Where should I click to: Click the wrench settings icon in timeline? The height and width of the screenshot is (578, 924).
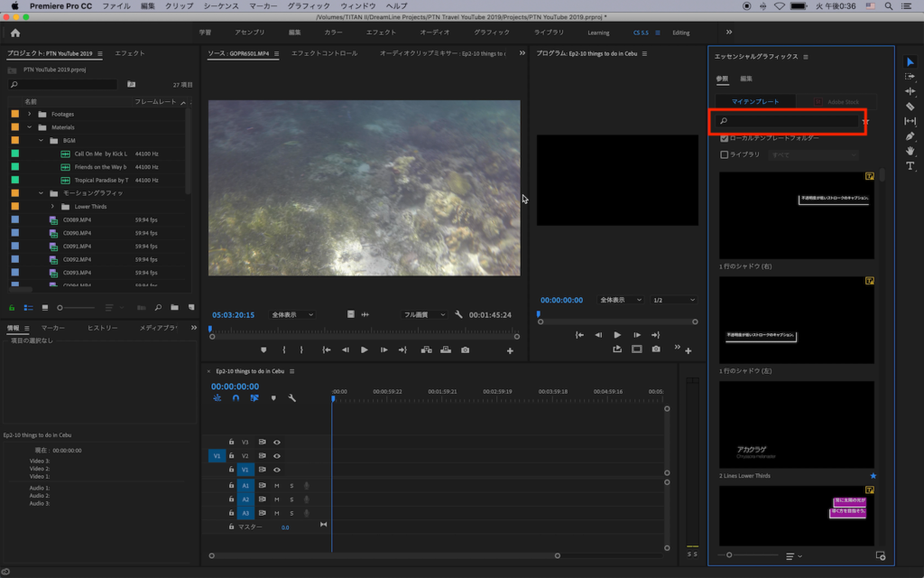291,397
